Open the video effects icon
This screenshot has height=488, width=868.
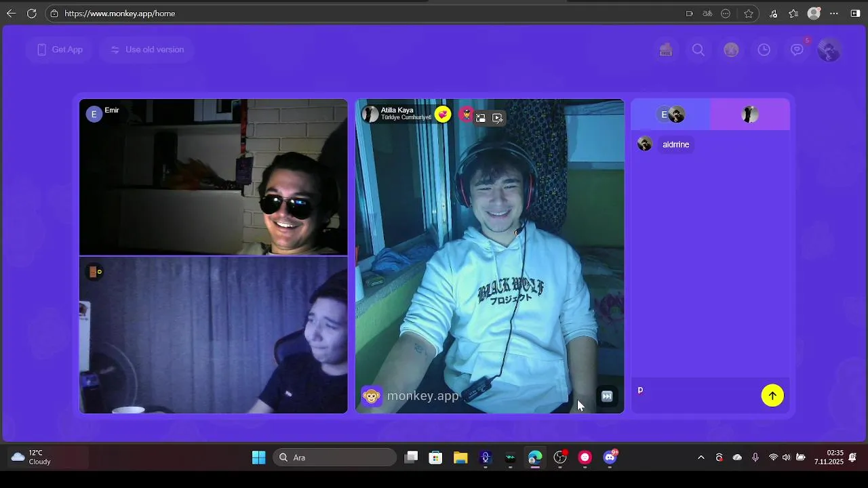498,118
